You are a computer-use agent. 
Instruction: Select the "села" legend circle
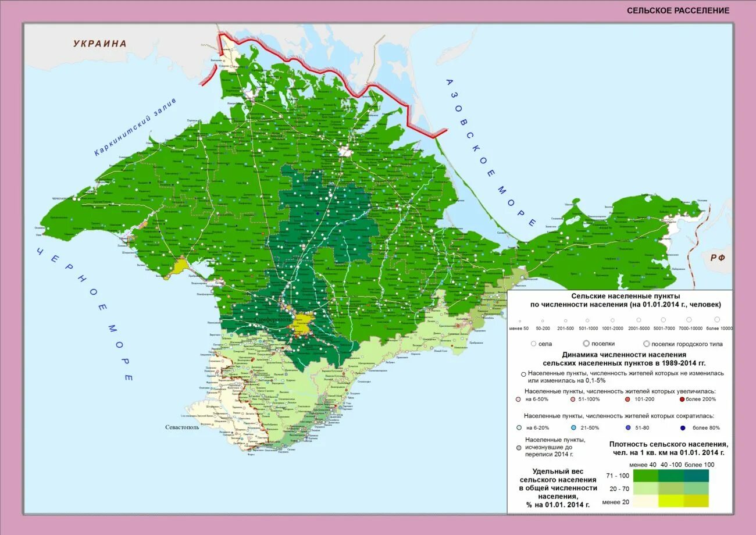pyautogui.click(x=533, y=344)
